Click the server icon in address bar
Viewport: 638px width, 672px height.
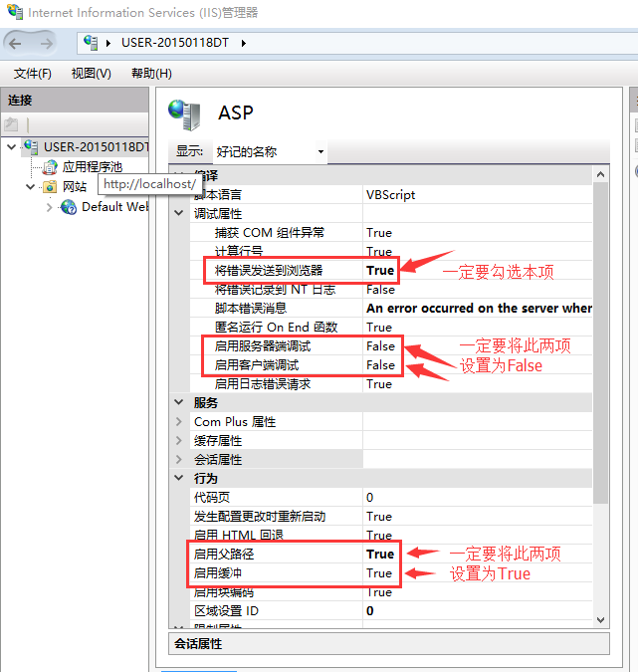[93, 43]
